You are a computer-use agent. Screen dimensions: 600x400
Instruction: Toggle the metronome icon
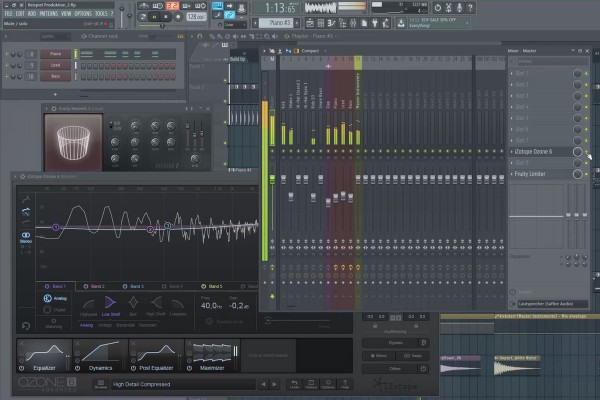(x=144, y=6)
